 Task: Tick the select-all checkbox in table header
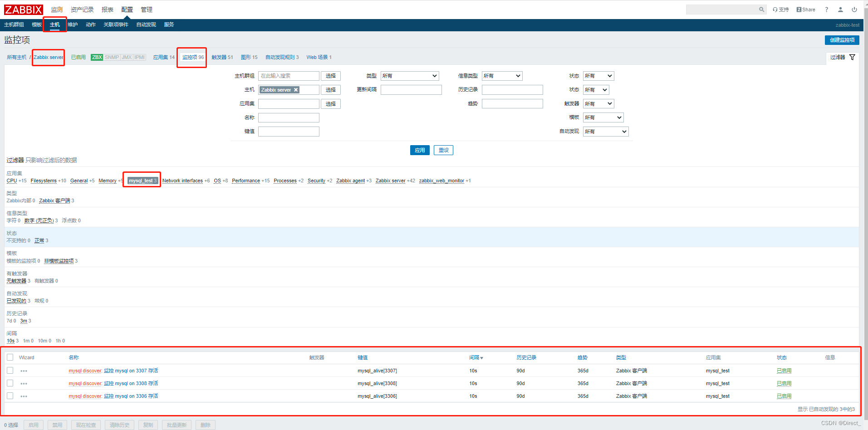[10, 357]
